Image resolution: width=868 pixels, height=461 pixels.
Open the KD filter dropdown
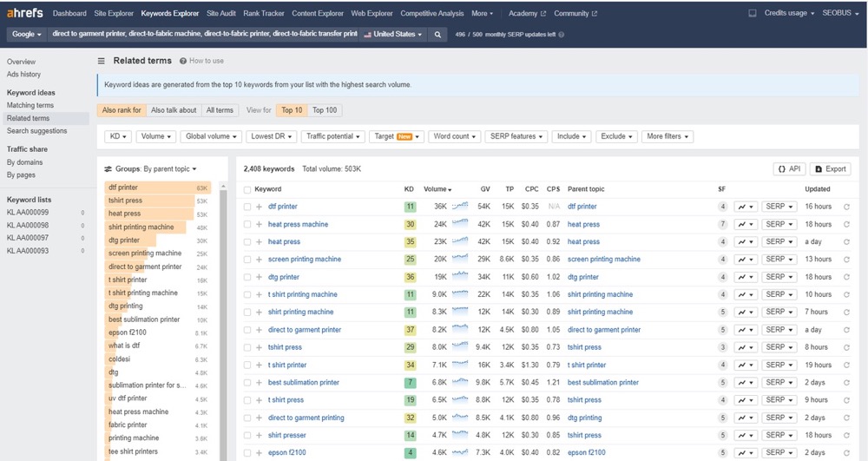(118, 136)
